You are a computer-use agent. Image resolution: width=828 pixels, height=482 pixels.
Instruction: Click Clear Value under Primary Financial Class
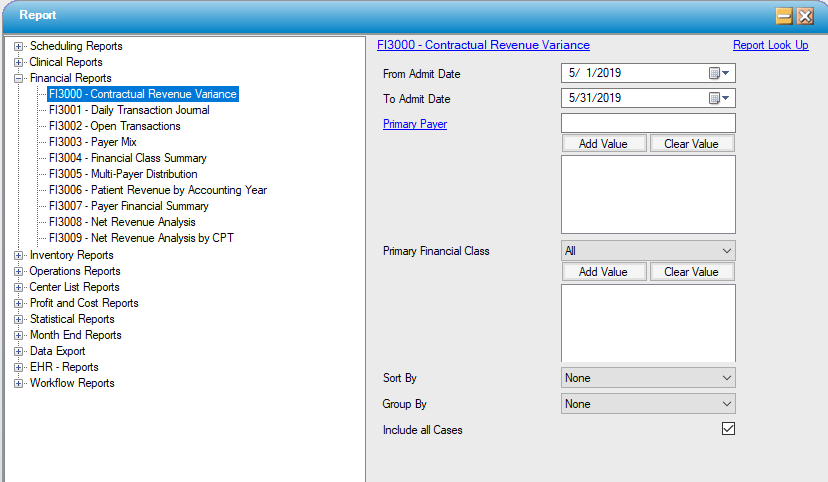692,272
